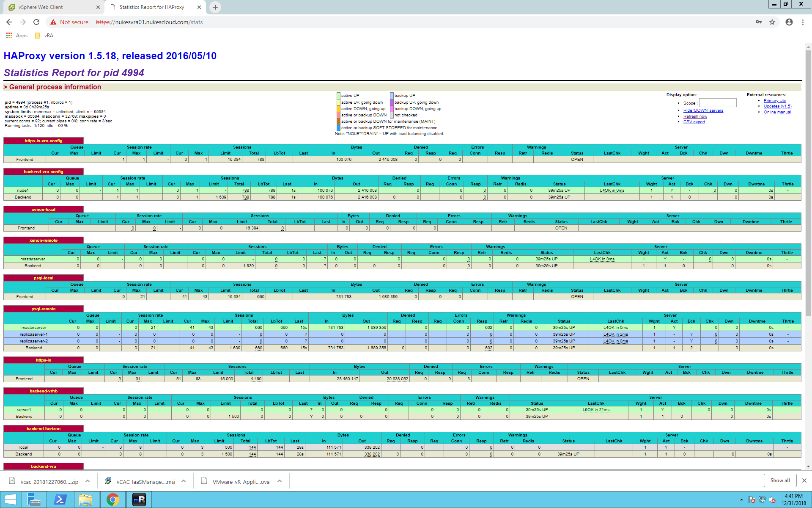The image size is (812, 508).
Task: Click the CSV export link
Action: coord(694,122)
